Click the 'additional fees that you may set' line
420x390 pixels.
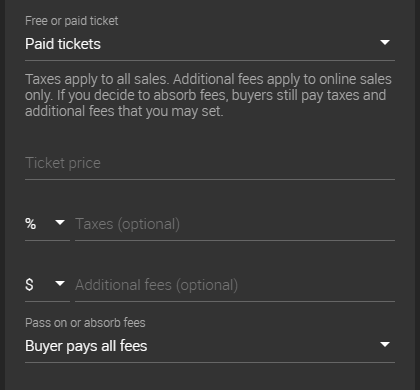[x=124, y=111]
